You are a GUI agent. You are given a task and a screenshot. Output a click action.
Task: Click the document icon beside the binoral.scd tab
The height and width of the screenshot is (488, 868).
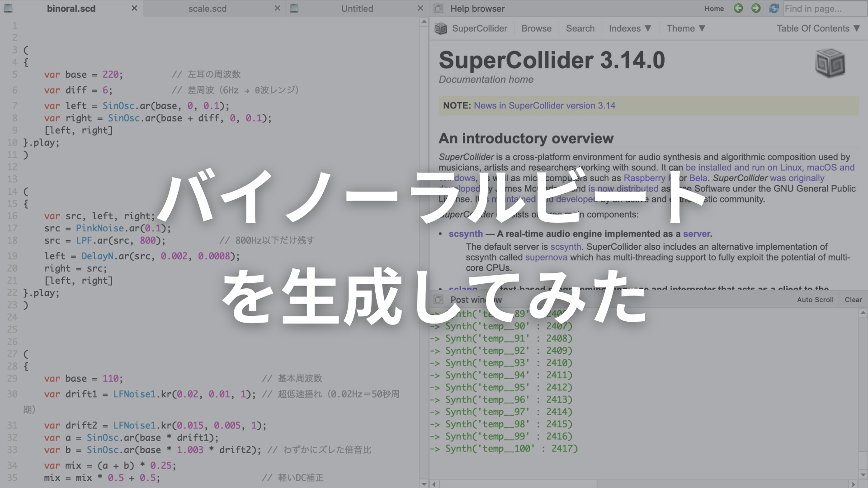point(8,8)
